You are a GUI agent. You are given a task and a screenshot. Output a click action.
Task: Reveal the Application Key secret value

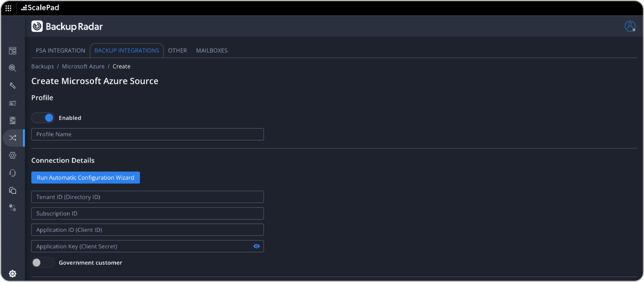pos(256,246)
